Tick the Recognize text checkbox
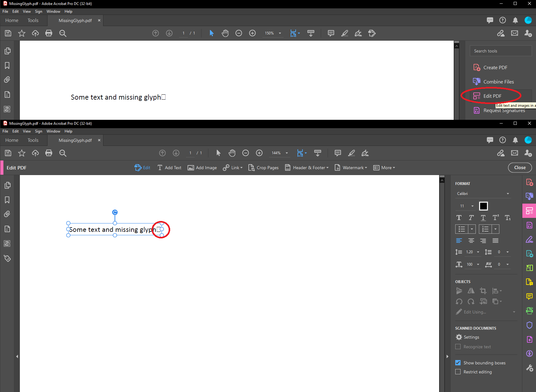 click(458, 347)
